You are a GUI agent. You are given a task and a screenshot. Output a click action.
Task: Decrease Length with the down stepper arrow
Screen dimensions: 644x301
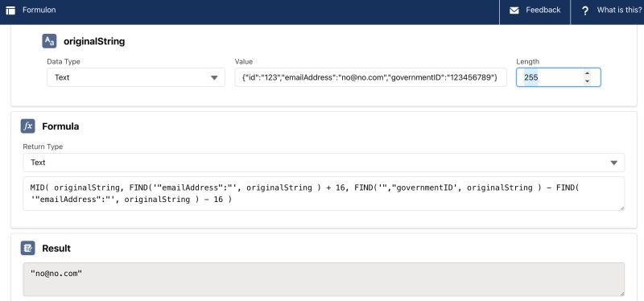(588, 81)
